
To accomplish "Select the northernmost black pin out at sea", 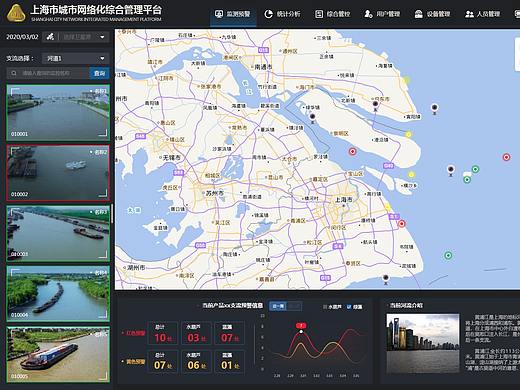I will [x=434, y=108].
